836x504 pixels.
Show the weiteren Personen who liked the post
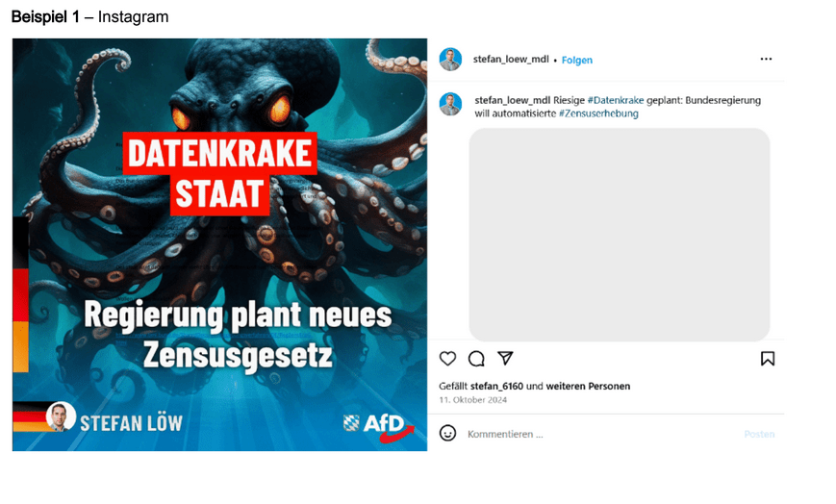588,386
